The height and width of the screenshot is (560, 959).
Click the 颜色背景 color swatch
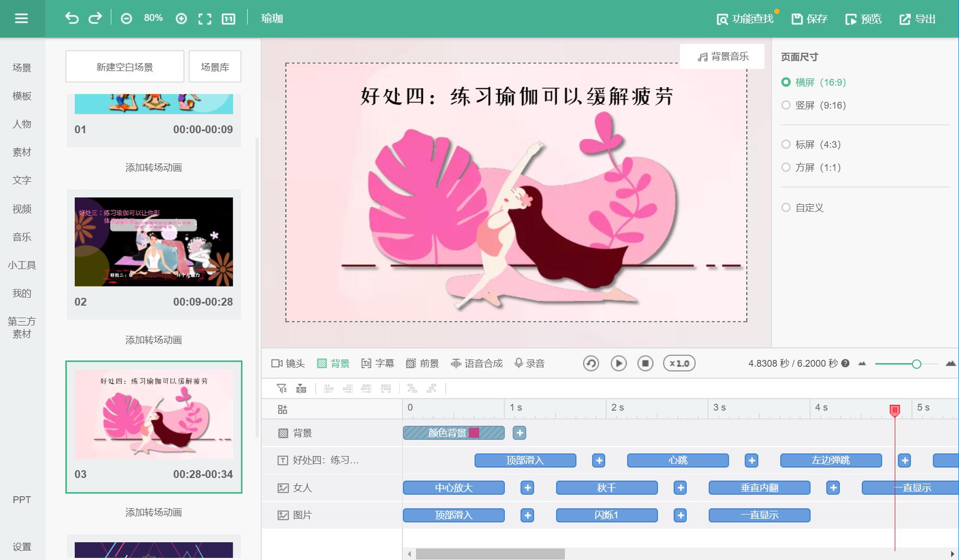[x=474, y=433]
